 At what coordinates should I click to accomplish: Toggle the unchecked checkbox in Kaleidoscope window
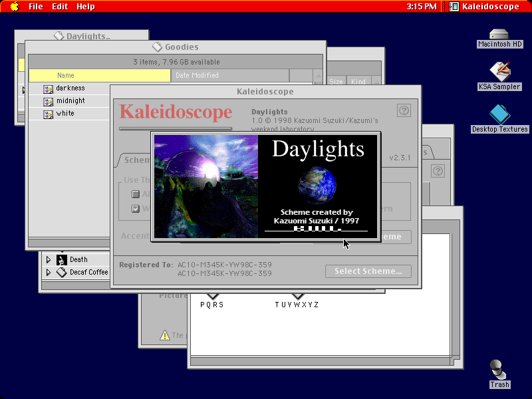136,194
